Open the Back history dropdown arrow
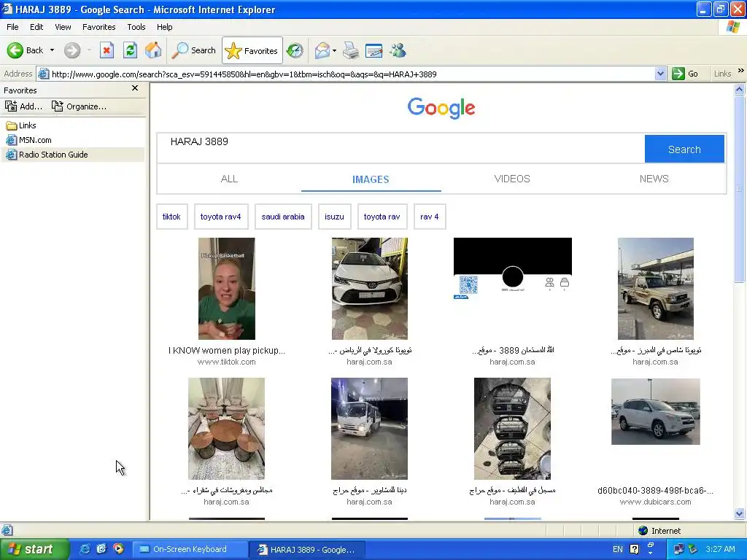Screen dimensions: 747x560 pos(52,50)
